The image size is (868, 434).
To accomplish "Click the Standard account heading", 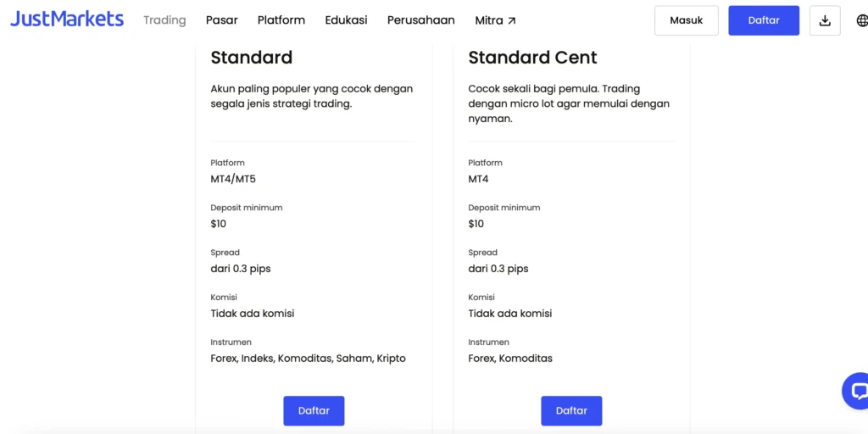I will pos(251,58).
